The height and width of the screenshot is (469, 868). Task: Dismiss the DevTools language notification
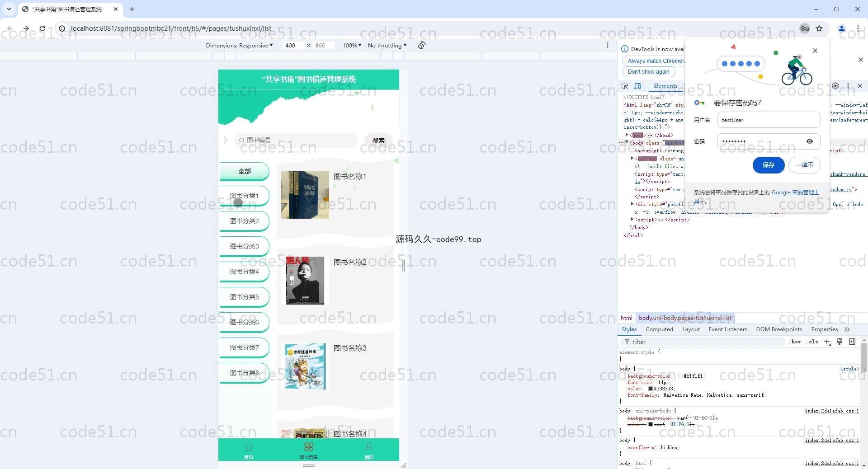pyautogui.click(x=860, y=60)
